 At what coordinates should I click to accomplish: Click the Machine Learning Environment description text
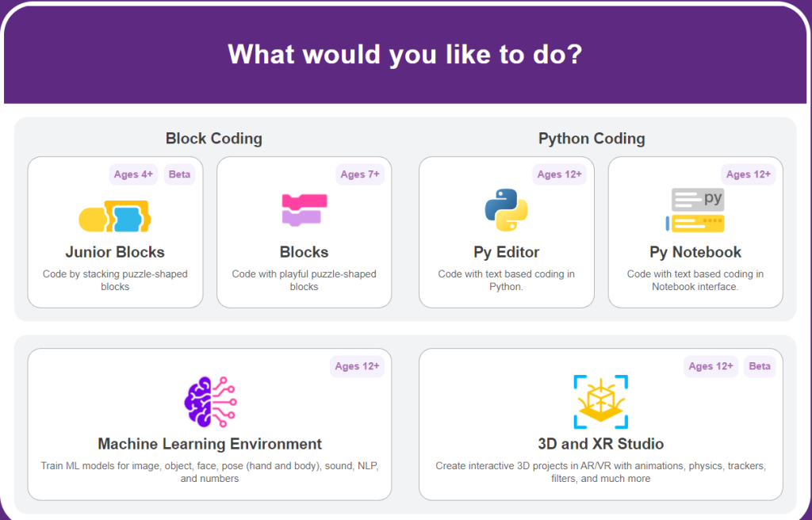click(210, 472)
